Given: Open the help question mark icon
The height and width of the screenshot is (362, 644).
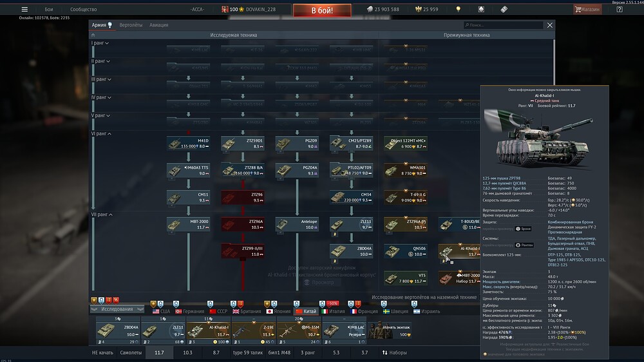Looking at the screenshot, I should (x=620, y=9).
